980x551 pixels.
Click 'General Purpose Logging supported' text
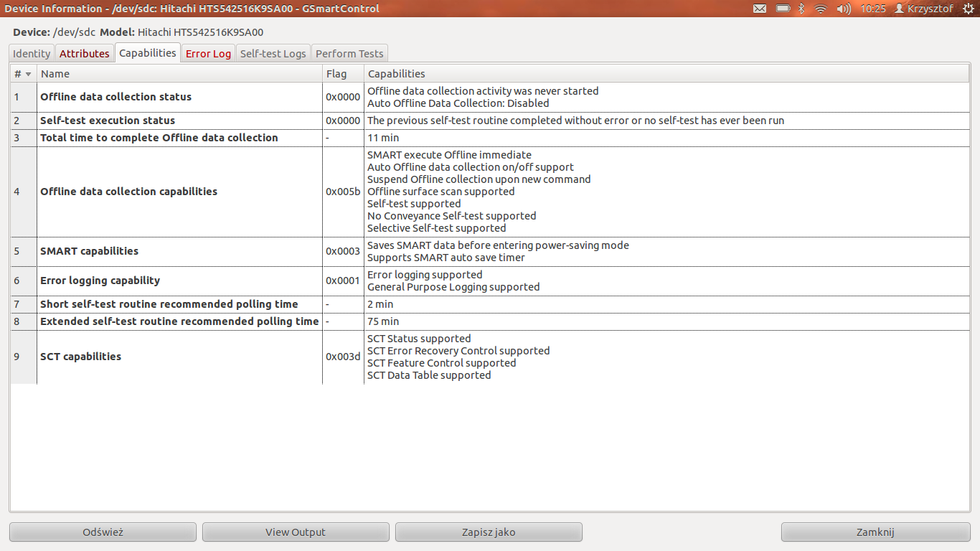[x=453, y=287]
